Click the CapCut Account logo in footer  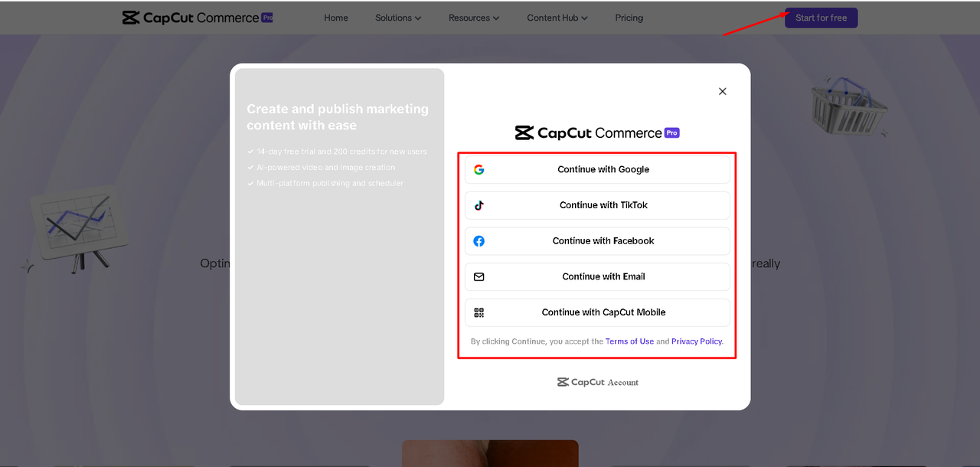(597, 382)
